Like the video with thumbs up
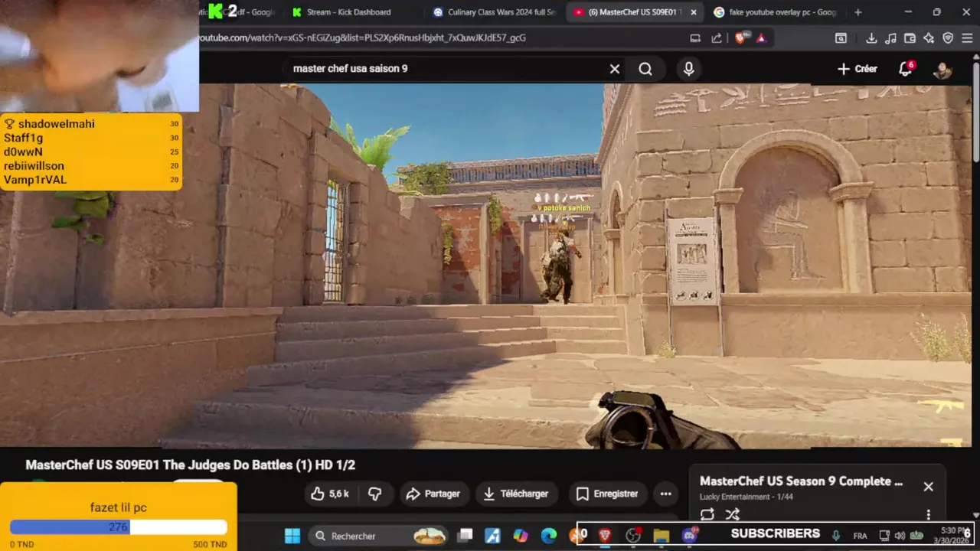Viewport: 980px width, 551px height. [x=330, y=494]
